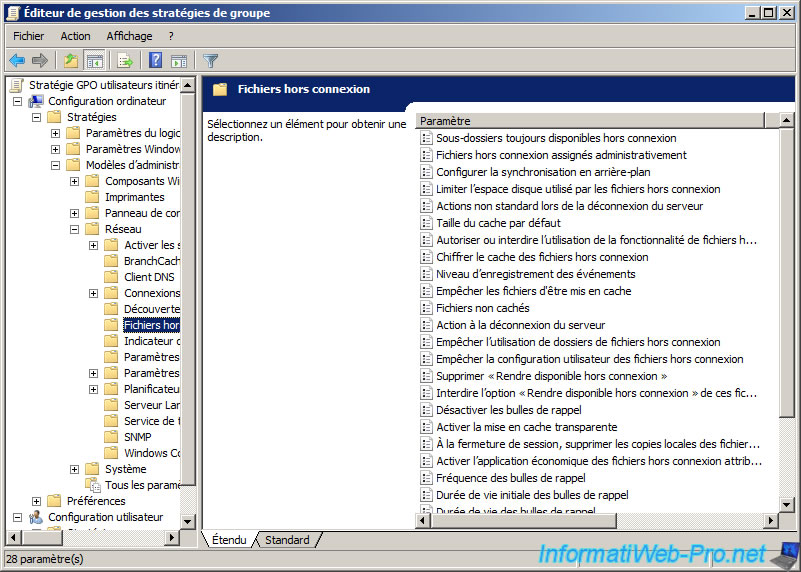Click the Paramètre column header
The height and width of the screenshot is (572, 801).
[x=590, y=120]
